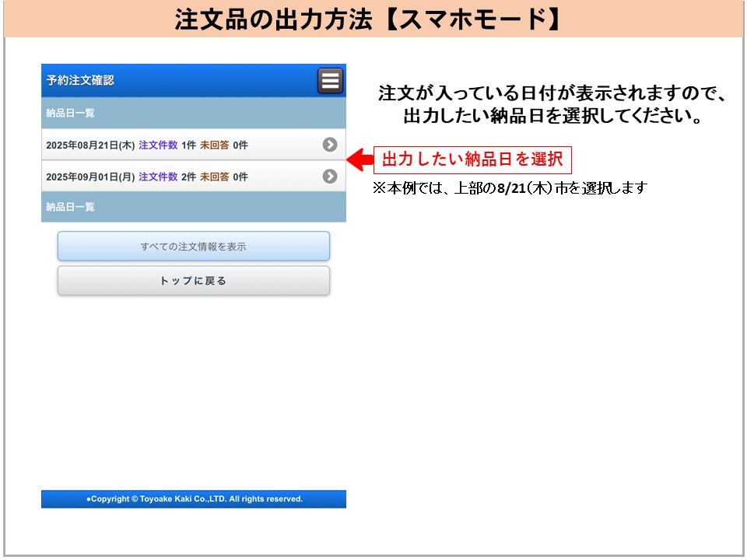This screenshot has width=747, height=560.
Task: Click the note starting with ※本例では
Action: click(x=510, y=188)
